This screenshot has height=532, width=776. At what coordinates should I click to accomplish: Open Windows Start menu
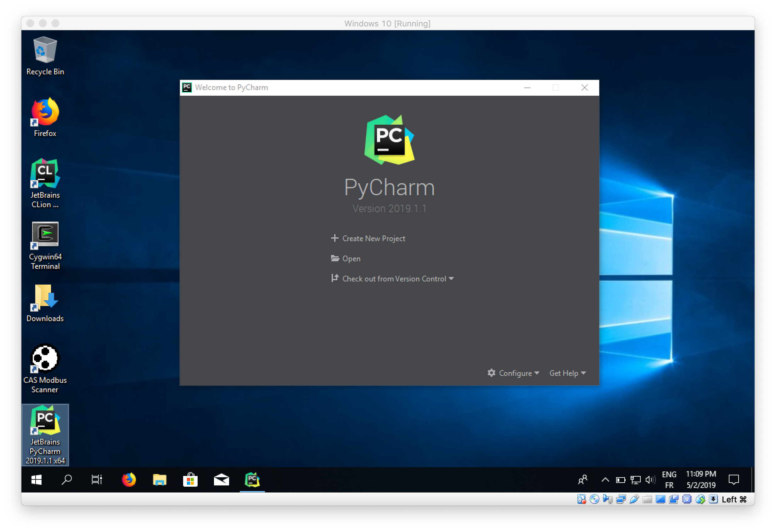(x=36, y=480)
